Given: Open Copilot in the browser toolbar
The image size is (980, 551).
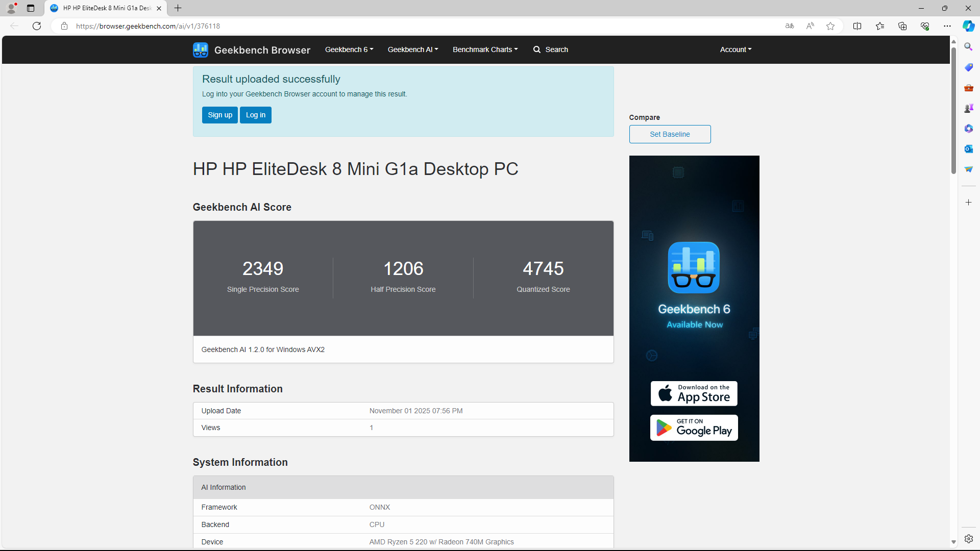Looking at the screenshot, I should [968, 26].
